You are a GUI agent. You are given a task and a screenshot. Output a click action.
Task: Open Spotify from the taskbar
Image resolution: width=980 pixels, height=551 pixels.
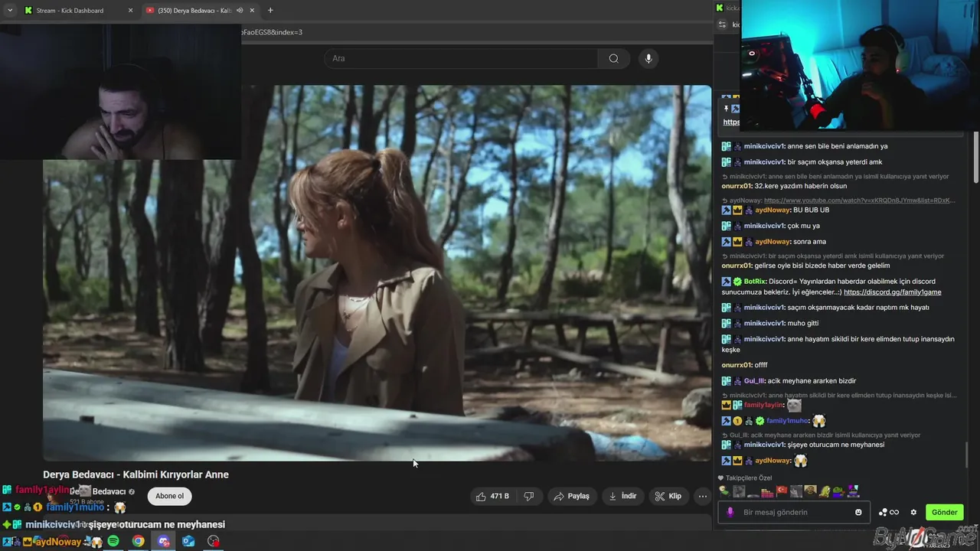(113, 541)
